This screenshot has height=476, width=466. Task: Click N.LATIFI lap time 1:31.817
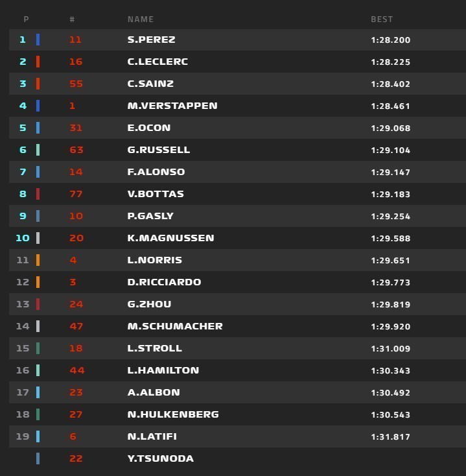click(390, 437)
